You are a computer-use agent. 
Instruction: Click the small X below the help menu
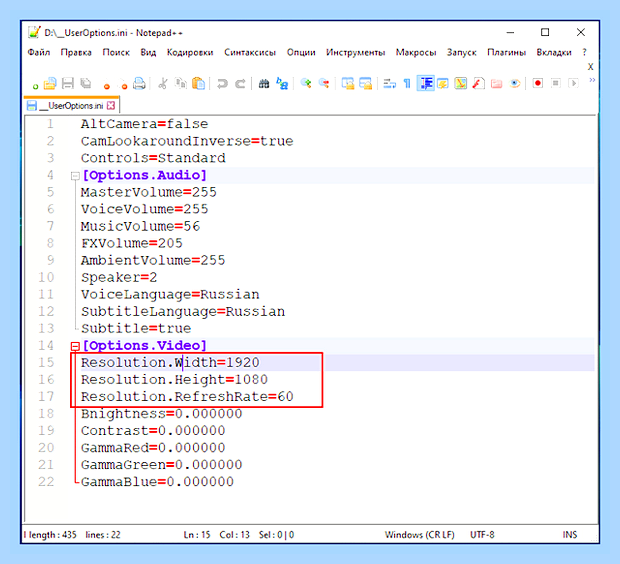pos(590,66)
